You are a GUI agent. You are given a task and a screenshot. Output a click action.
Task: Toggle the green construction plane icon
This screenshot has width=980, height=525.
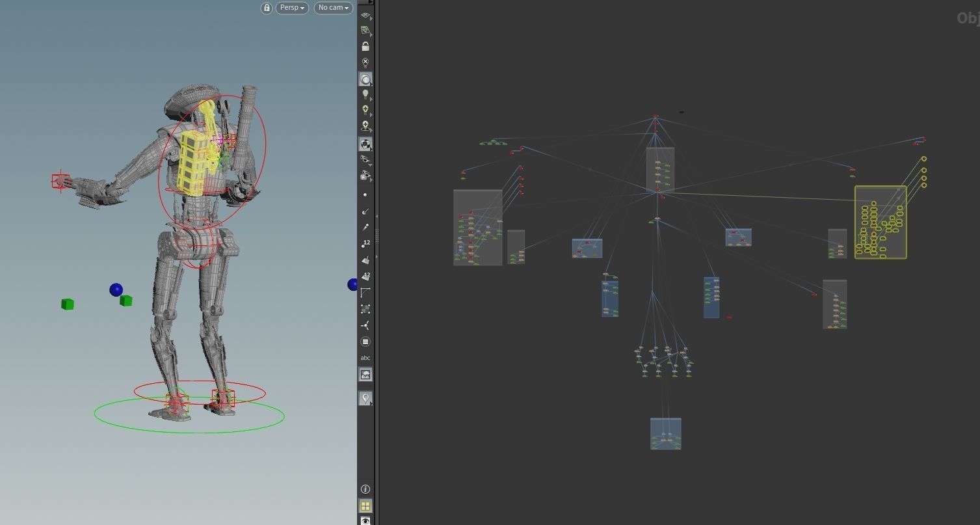pos(365,31)
